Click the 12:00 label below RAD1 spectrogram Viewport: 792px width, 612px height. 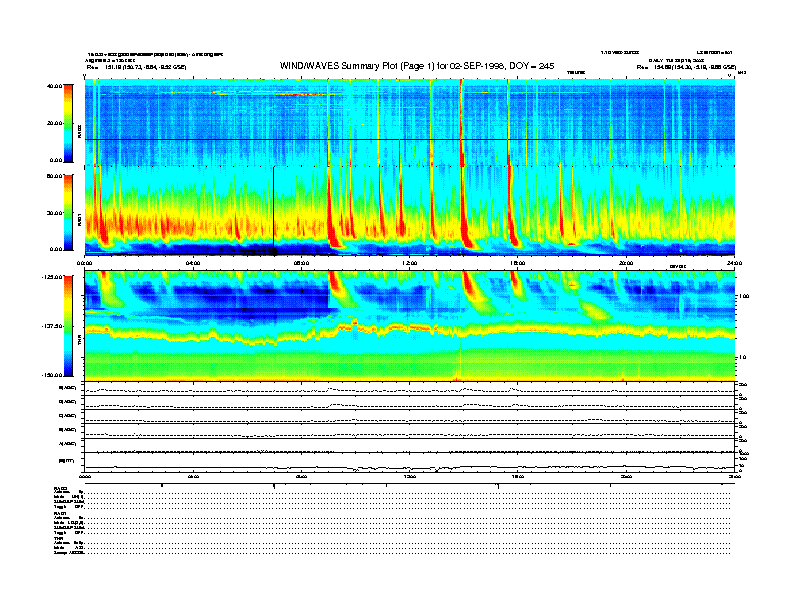[x=410, y=263]
